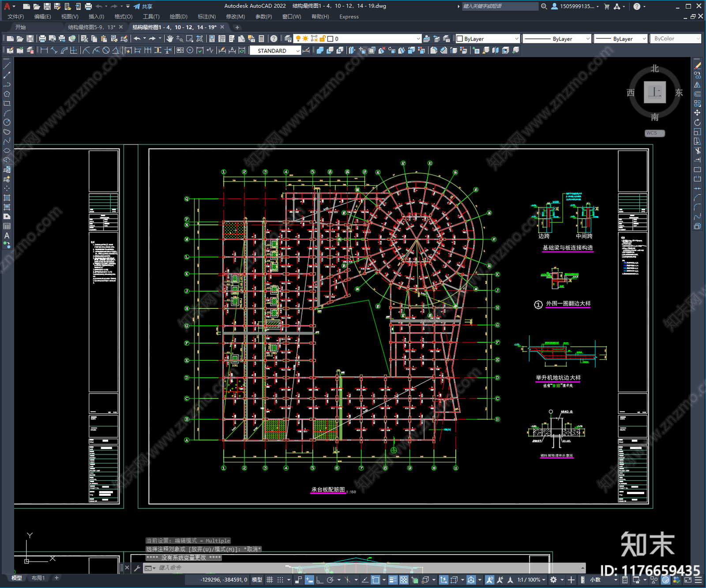Select the Pan (hand) tool
The height and width of the screenshot is (588, 706).
tap(170, 39)
